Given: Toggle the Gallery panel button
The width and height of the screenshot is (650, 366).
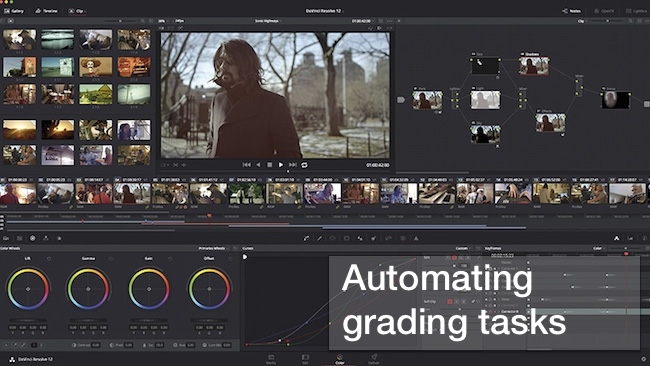Looking at the screenshot, I should pyautogui.click(x=14, y=11).
